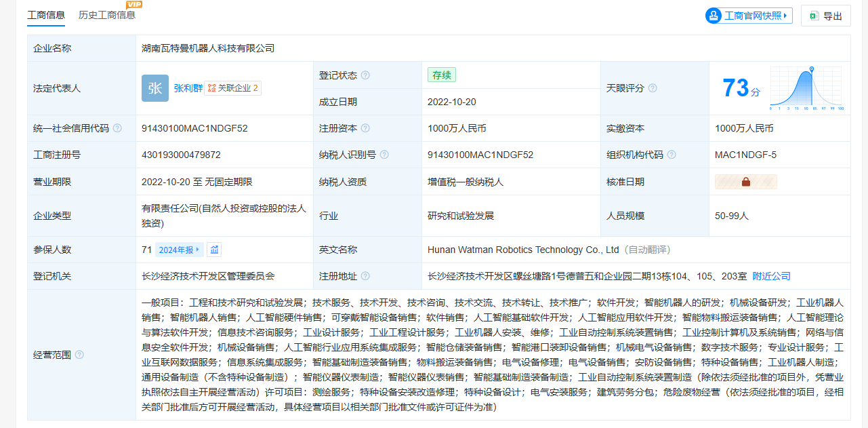Image resolution: width=868 pixels, height=428 pixels.
Task: Click company name 湖南瓦特曼机器人科技有限公司
Action: click(208, 48)
